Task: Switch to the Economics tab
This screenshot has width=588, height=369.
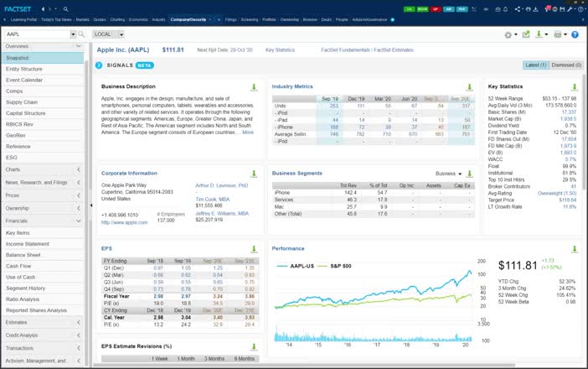Action: pyautogui.click(x=138, y=19)
